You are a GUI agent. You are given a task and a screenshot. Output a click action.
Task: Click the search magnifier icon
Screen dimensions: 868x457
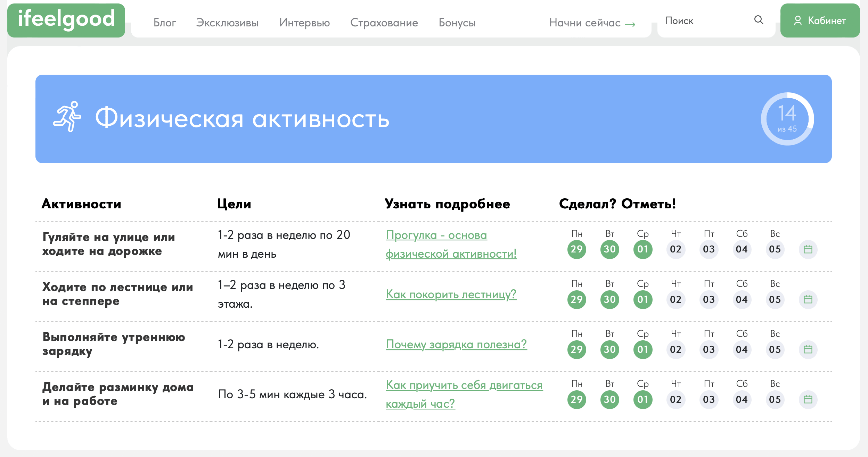pyautogui.click(x=759, y=21)
